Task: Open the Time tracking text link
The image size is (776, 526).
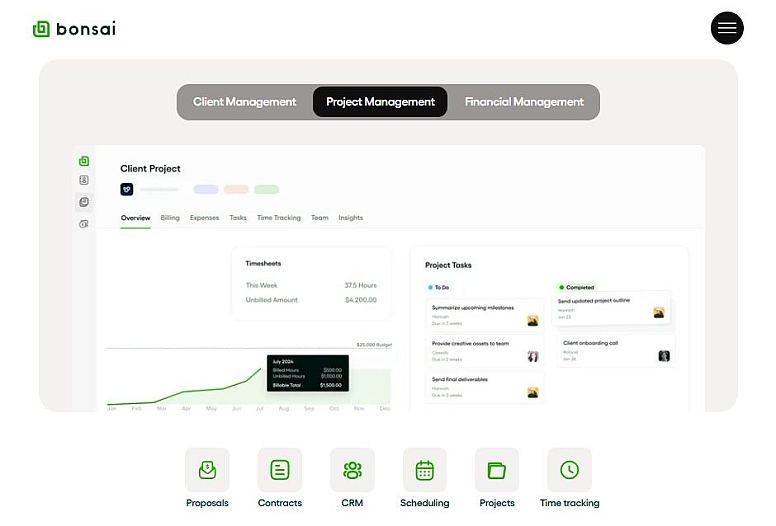Action: [570, 503]
